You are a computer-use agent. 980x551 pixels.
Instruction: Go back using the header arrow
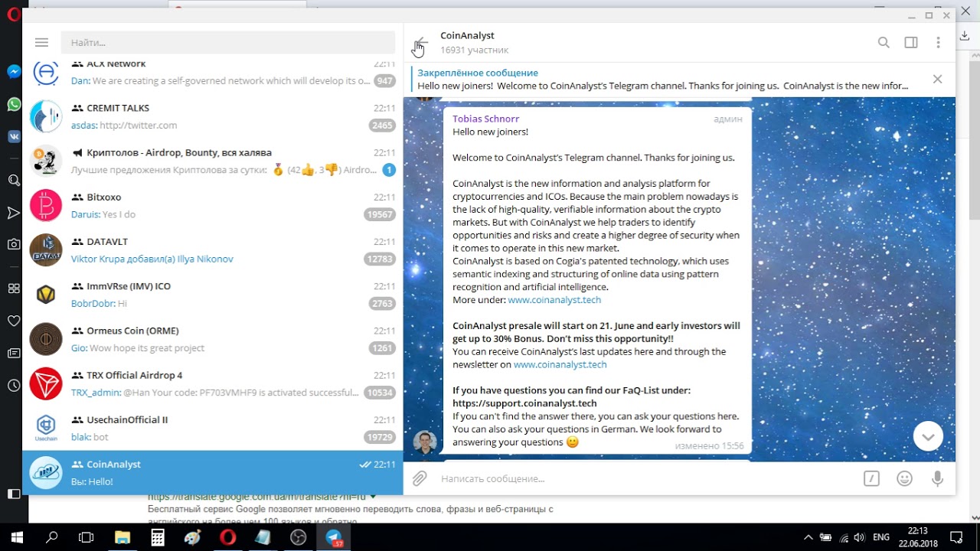420,43
